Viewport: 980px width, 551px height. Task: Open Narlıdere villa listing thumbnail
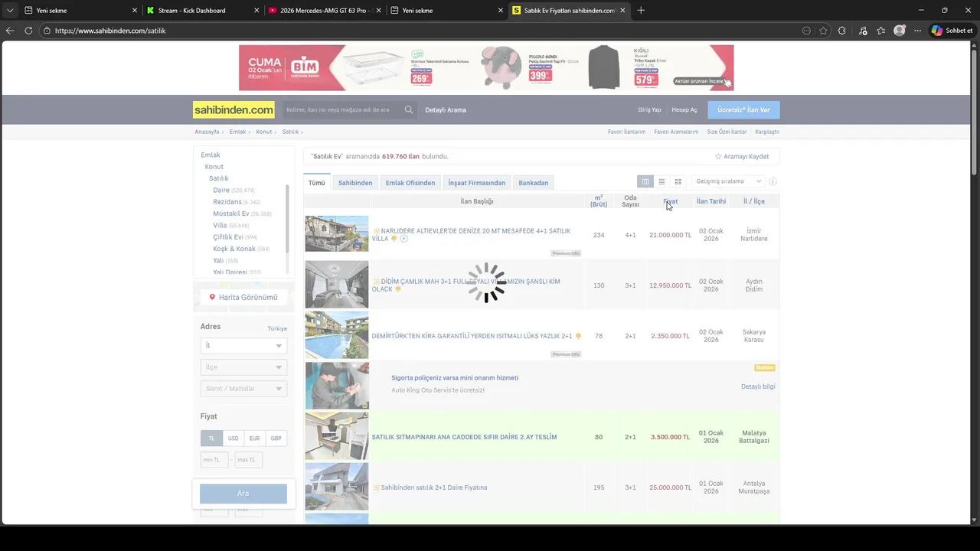click(337, 233)
